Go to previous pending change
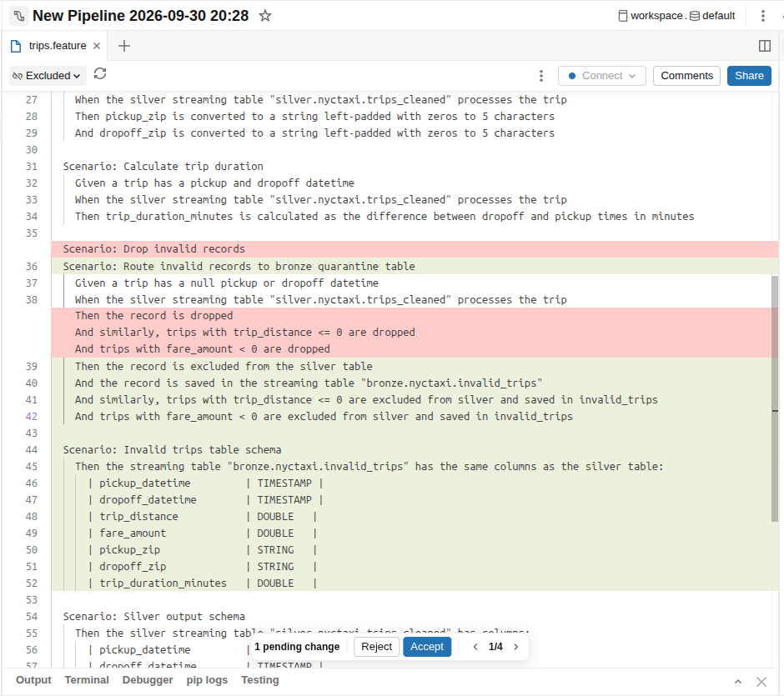784x696 pixels. 475,647
